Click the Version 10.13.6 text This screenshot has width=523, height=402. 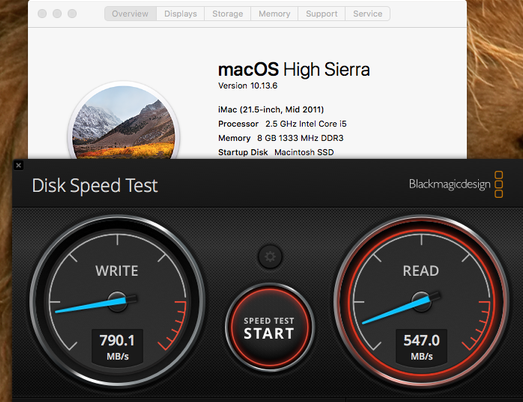tap(247, 86)
